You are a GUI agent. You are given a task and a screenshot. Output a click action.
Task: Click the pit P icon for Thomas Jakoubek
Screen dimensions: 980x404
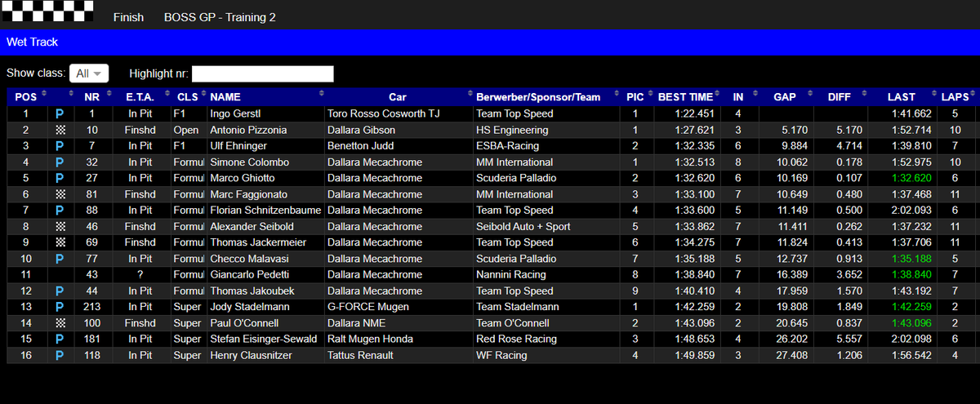coord(60,291)
